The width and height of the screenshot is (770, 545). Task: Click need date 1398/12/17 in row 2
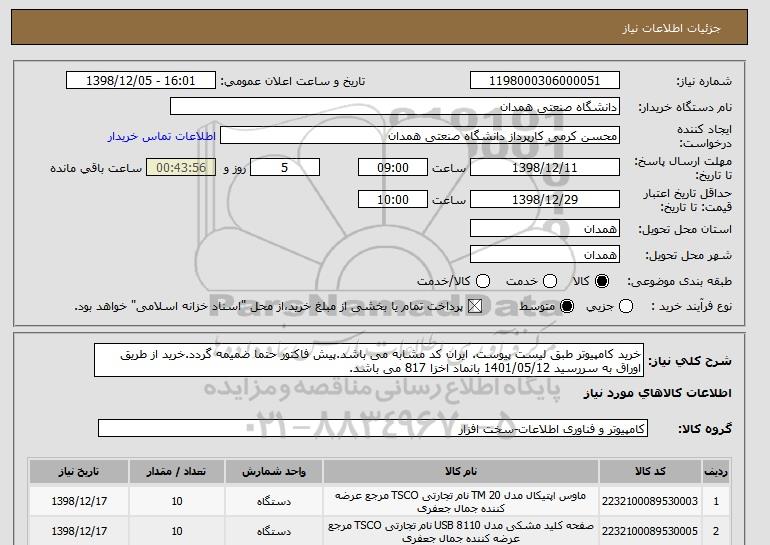point(79,531)
